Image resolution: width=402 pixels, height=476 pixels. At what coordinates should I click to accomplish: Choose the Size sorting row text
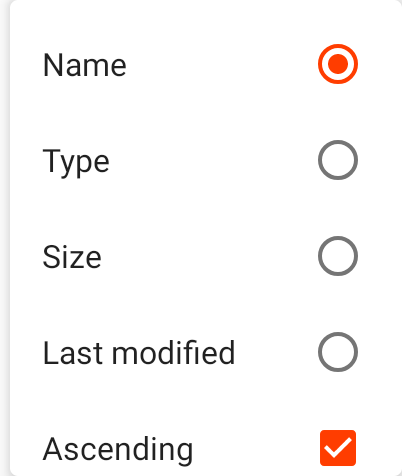click(72, 257)
